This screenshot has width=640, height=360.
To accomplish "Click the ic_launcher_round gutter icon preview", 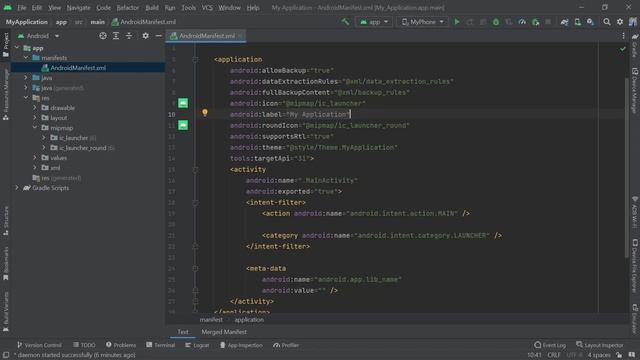I will [x=183, y=125].
